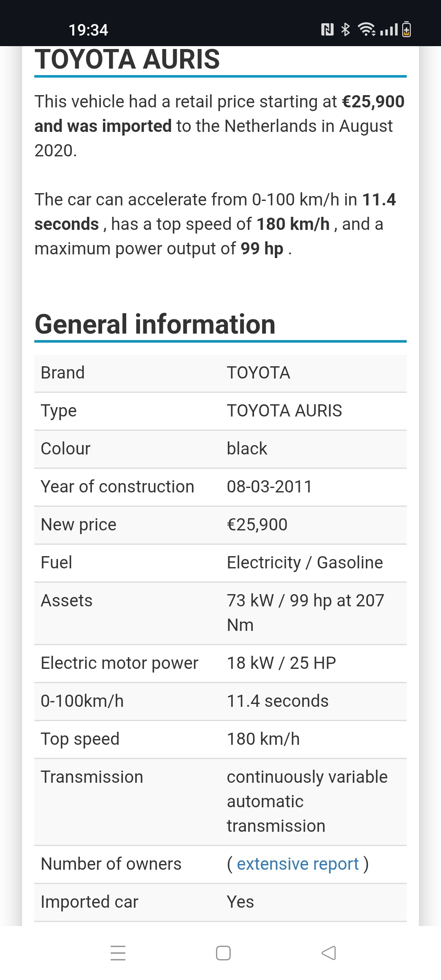The image size is (441, 980).
Task: Tap the Fuel value Electricity / Gasoline
Action: (x=305, y=563)
